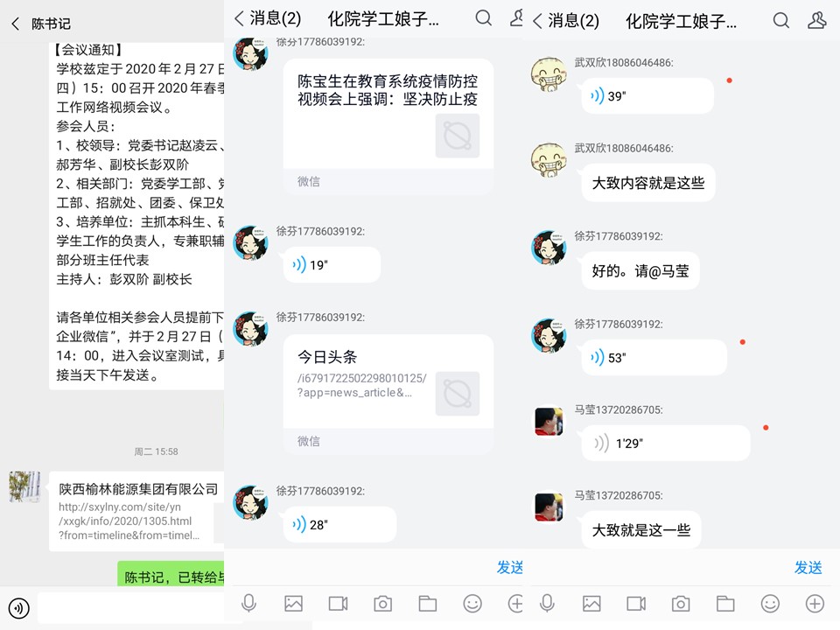Open 陕西榆林能源集团有限公司 link card

(x=136, y=511)
